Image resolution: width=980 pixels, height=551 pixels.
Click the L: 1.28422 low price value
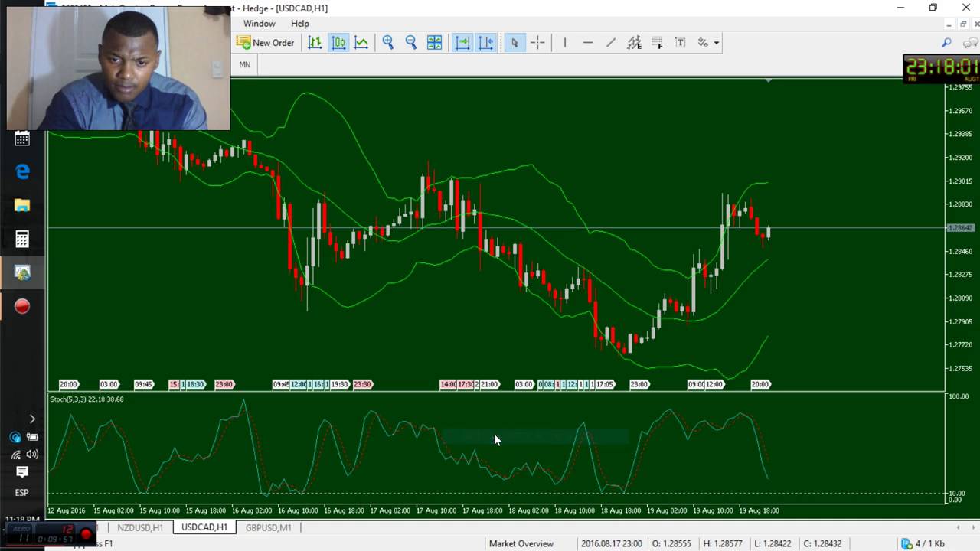coord(772,543)
